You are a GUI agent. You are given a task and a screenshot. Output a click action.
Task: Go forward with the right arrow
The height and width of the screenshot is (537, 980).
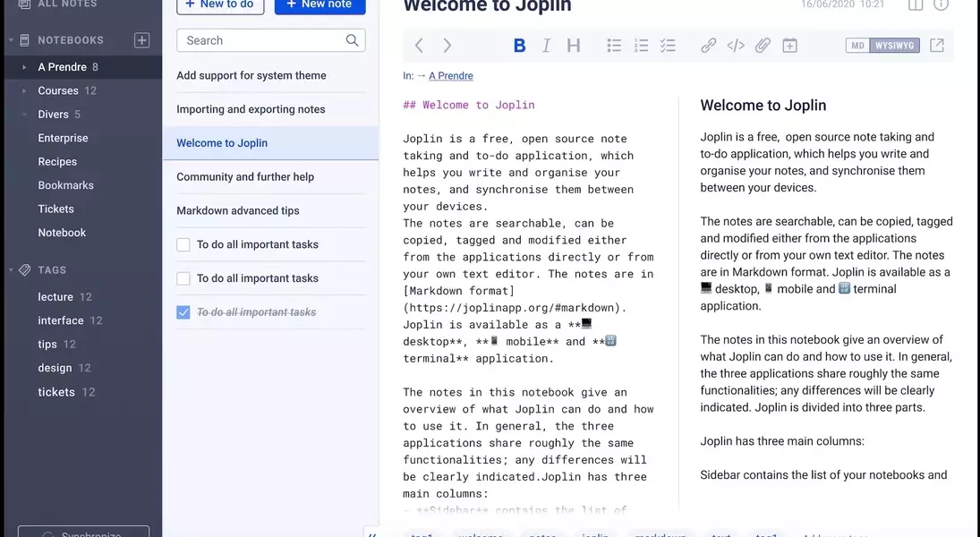tap(447, 46)
